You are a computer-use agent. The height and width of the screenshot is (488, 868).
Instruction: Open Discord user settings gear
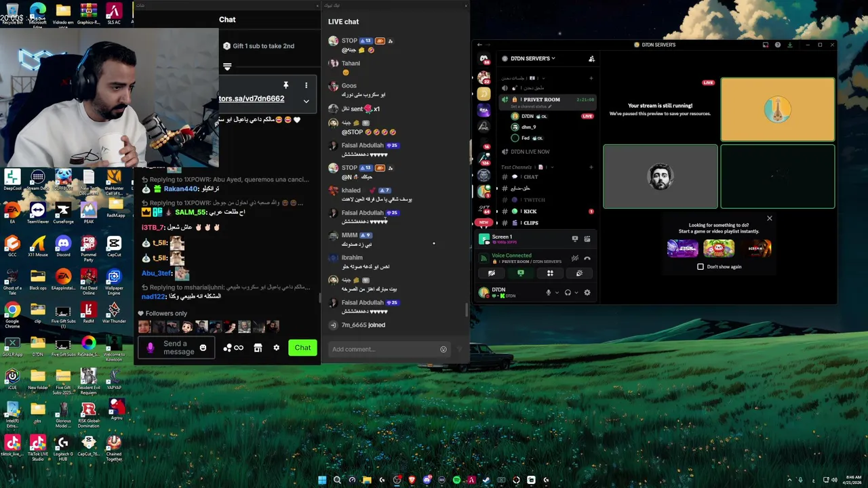(x=587, y=293)
